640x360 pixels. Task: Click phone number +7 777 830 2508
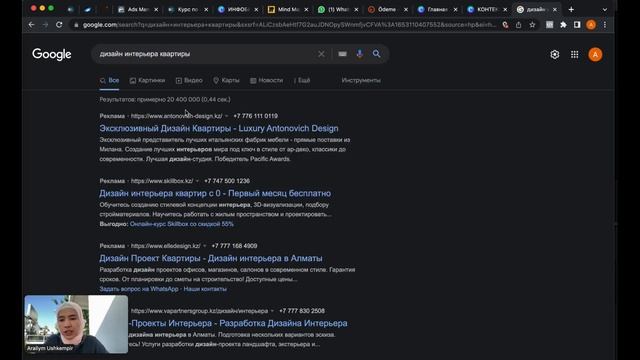click(302, 311)
